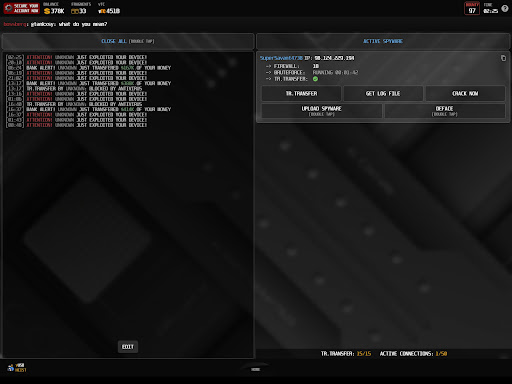Click the Close All header
This screenshot has width=512, height=384.
pyautogui.click(x=128, y=41)
